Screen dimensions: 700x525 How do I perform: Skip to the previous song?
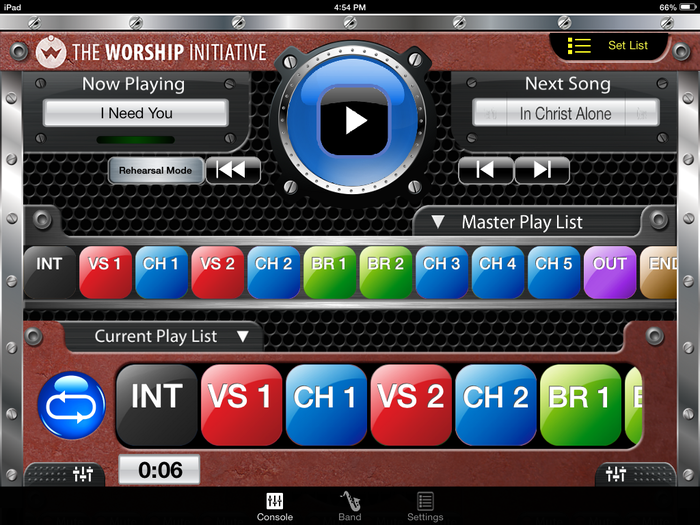click(x=486, y=170)
